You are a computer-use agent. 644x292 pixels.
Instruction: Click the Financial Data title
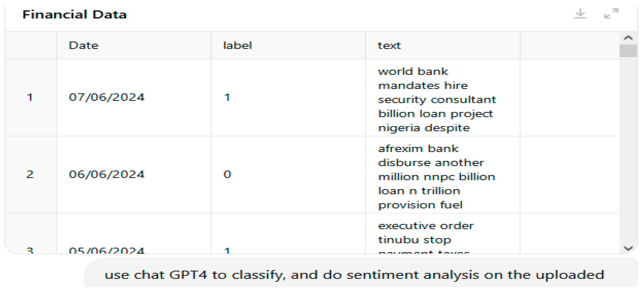click(74, 14)
